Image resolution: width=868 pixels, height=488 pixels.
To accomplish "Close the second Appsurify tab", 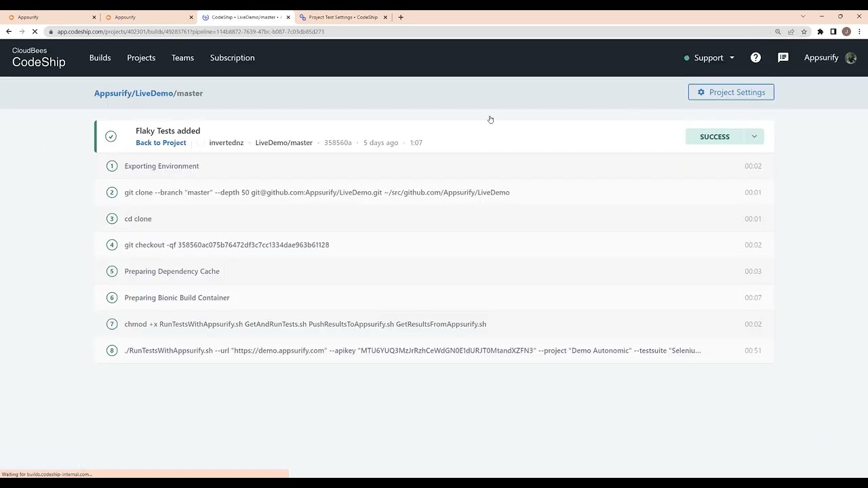I will [x=191, y=17].
